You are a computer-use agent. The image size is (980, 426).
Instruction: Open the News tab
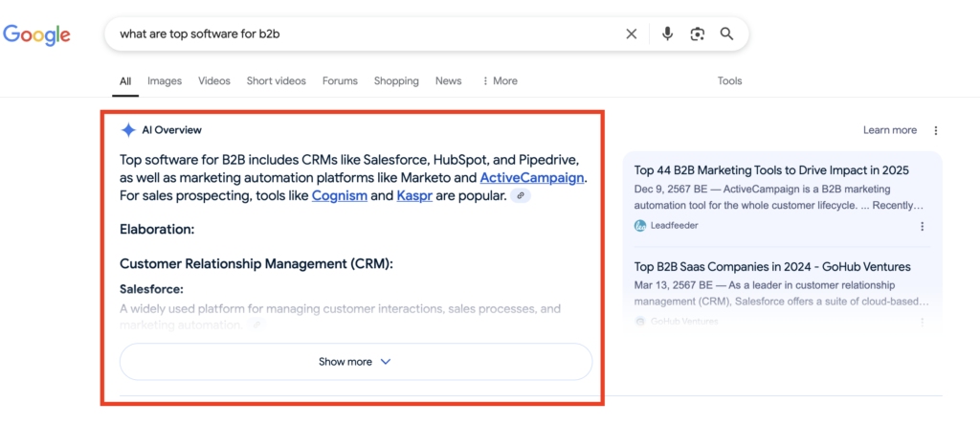point(448,80)
